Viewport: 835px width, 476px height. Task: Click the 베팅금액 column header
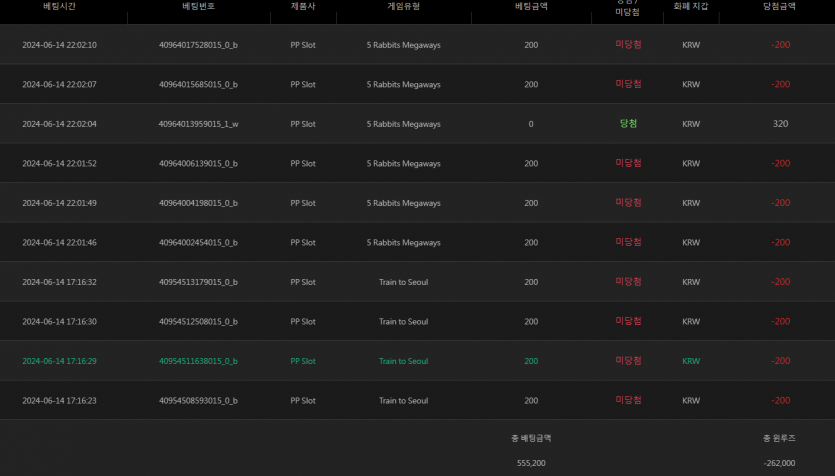[x=531, y=6]
